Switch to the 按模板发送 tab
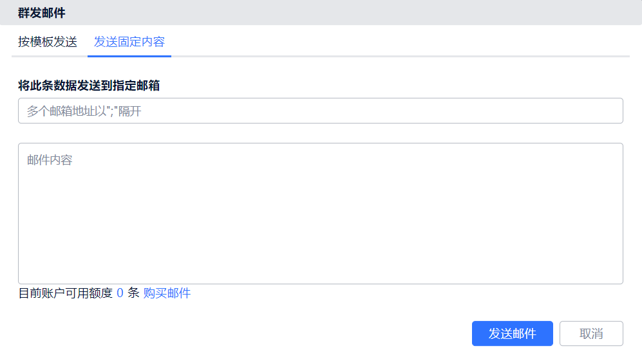 pos(48,42)
